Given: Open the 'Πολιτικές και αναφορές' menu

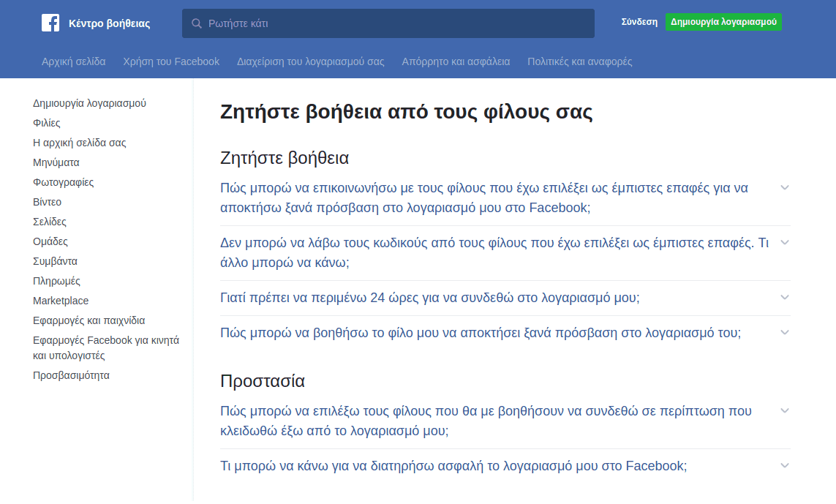Looking at the screenshot, I should [x=579, y=61].
